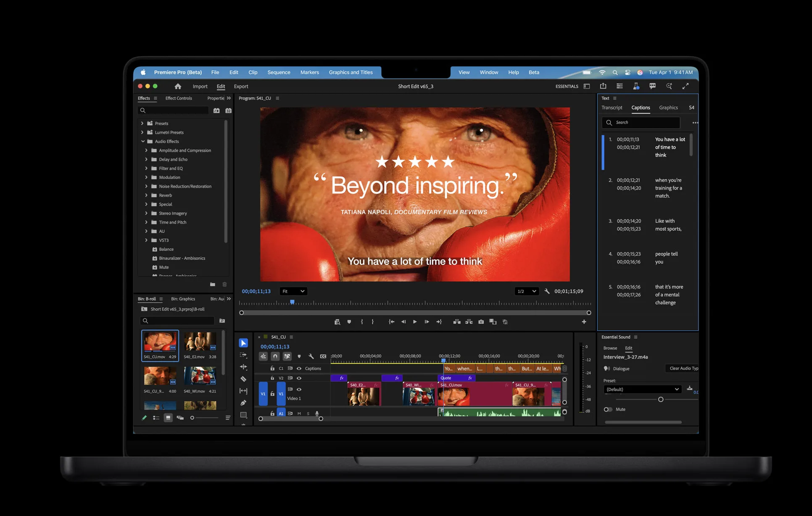This screenshot has height=516, width=812.
Task: Select the Track Select Forward tool
Action: [x=243, y=355]
